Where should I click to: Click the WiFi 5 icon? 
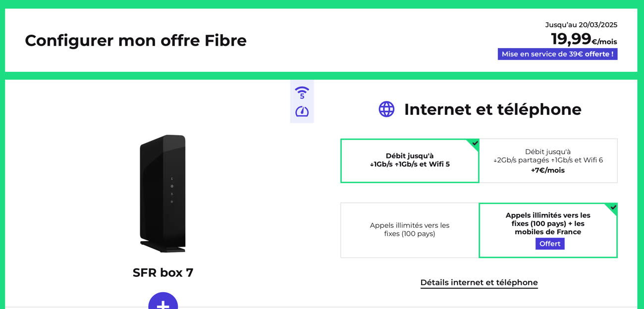pos(302,92)
